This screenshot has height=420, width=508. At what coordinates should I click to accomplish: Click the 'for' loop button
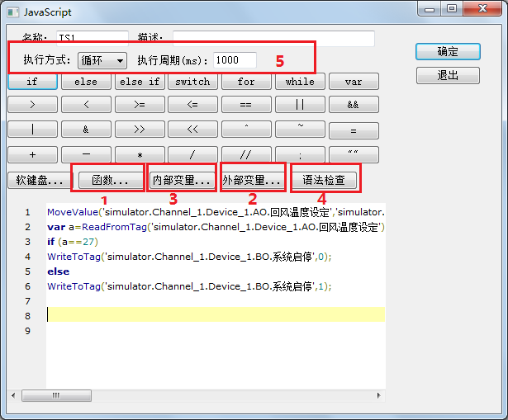point(246,82)
